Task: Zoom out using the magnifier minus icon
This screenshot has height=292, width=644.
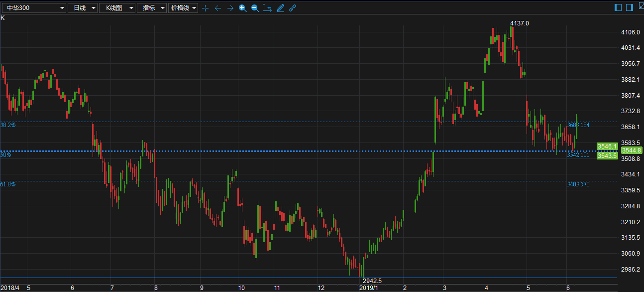Action: [255, 8]
